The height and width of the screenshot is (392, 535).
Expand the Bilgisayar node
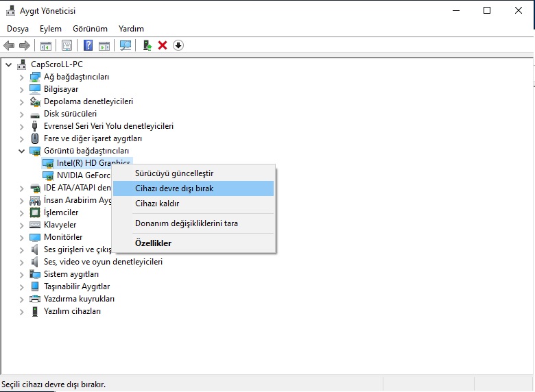coord(21,90)
